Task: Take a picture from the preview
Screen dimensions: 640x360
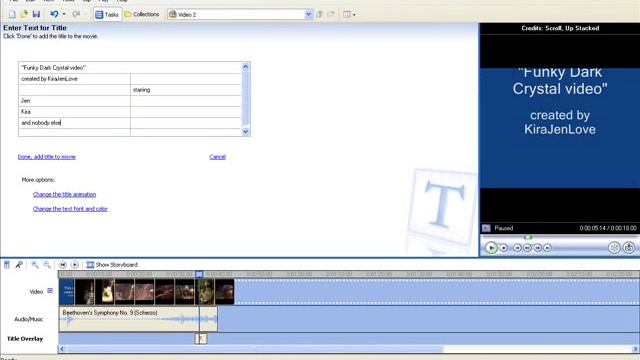Action: [x=629, y=248]
